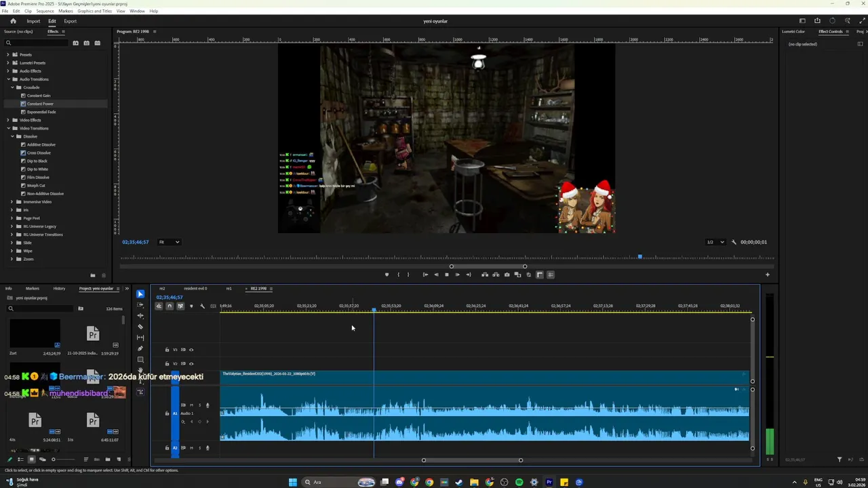868x488 pixels.
Task: Open the Graphics and Titles menu
Action: click(x=95, y=12)
